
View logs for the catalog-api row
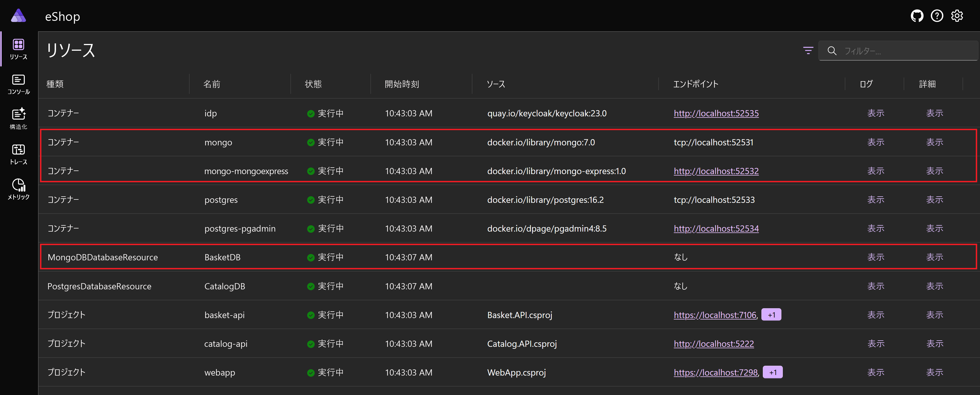point(875,344)
